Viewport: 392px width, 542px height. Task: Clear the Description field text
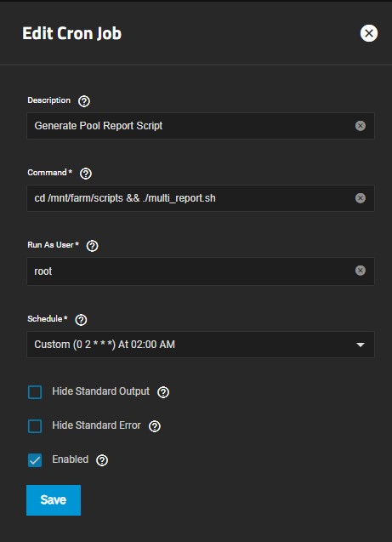coord(361,126)
